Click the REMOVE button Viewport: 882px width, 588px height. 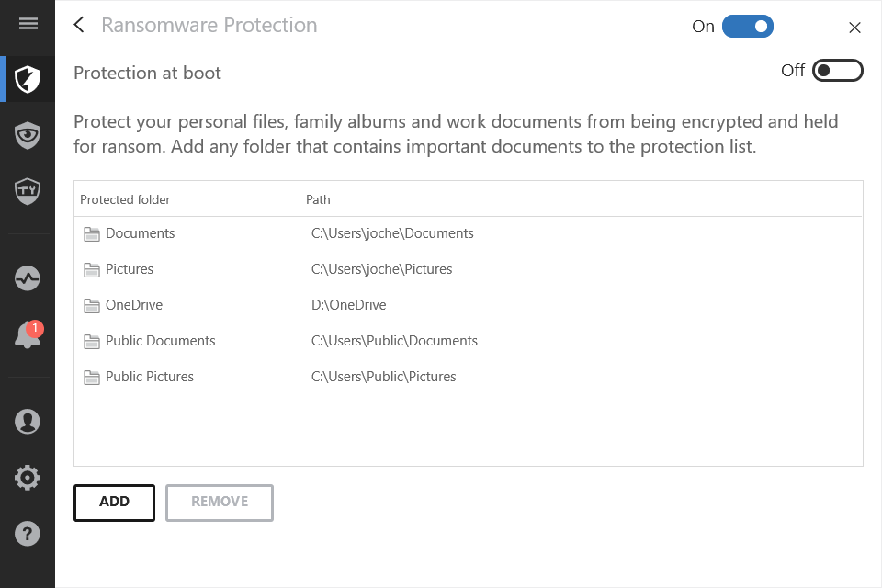coord(219,502)
